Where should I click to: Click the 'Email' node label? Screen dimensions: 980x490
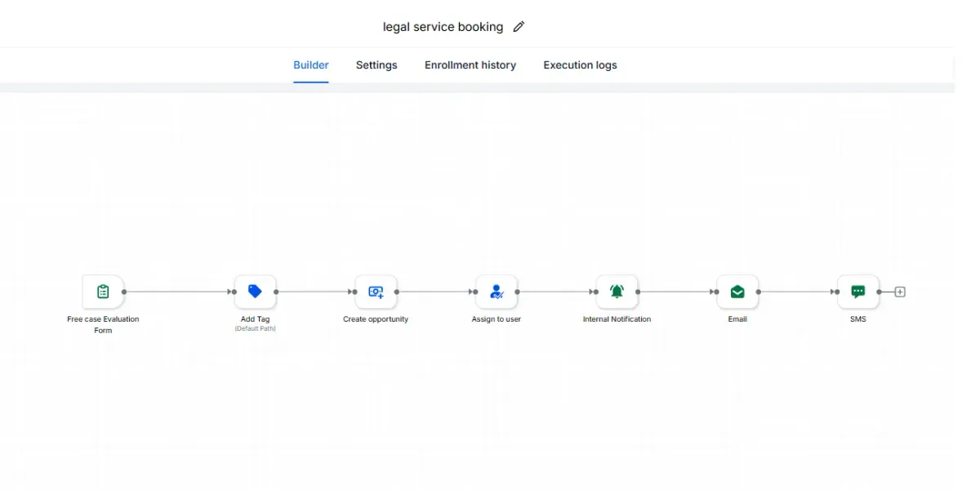pyautogui.click(x=737, y=319)
